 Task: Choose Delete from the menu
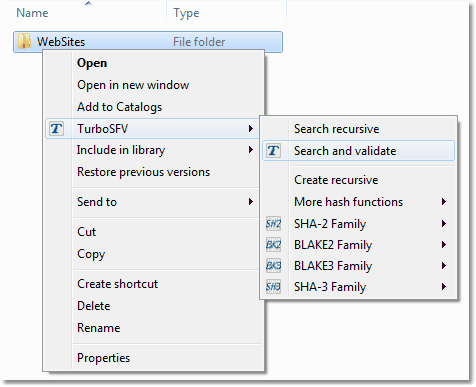pyautogui.click(x=153, y=306)
